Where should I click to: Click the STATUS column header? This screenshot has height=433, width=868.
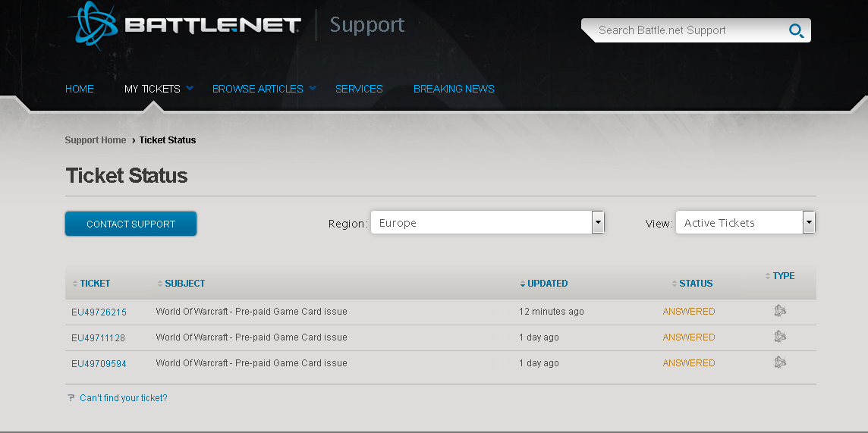[x=696, y=283]
